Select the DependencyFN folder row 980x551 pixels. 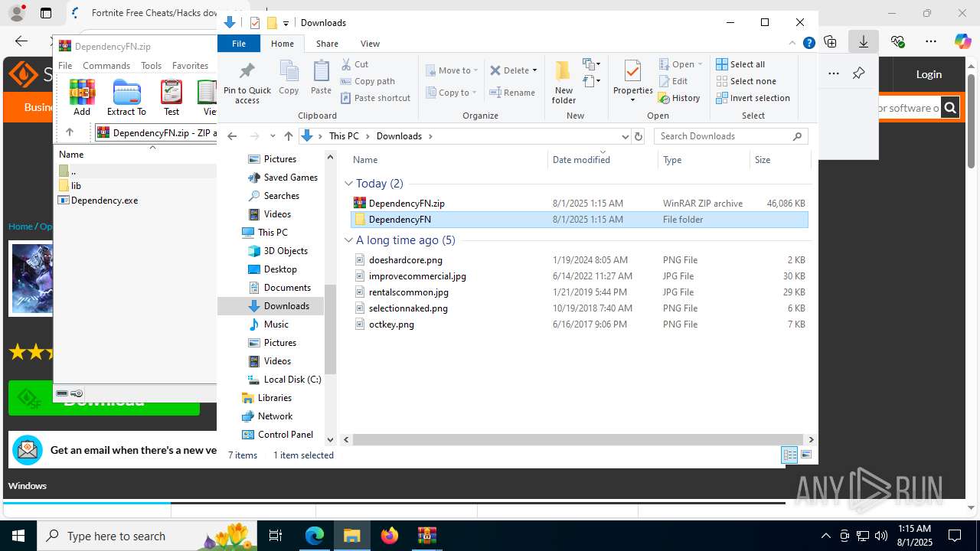pos(579,220)
